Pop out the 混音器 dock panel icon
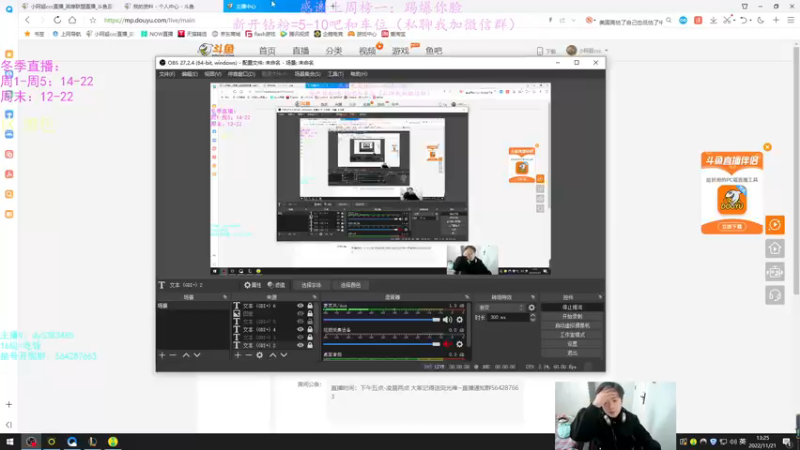The image size is (800, 450). [x=466, y=297]
